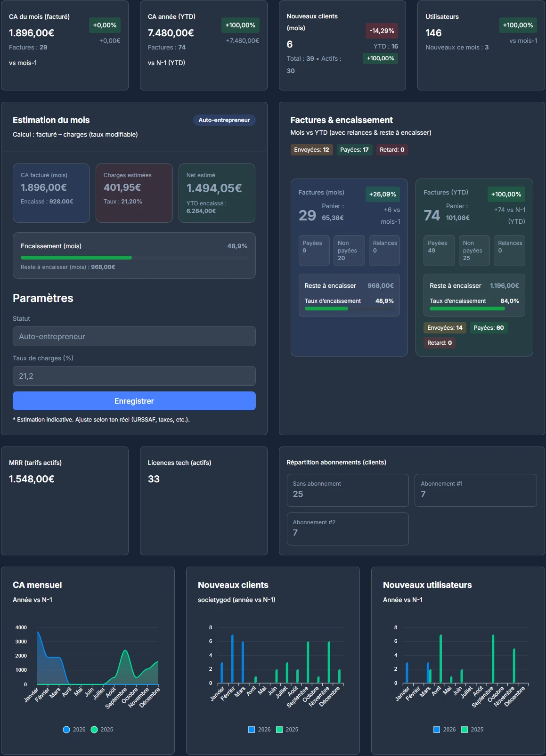Open the Sans abonnement card
The image size is (546, 756).
pyautogui.click(x=347, y=490)
